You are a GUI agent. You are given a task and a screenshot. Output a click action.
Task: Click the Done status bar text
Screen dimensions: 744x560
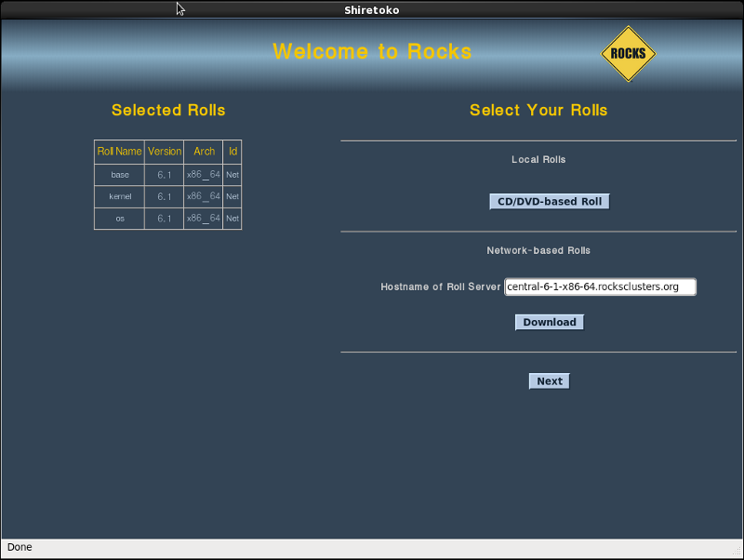coord(20,547)
